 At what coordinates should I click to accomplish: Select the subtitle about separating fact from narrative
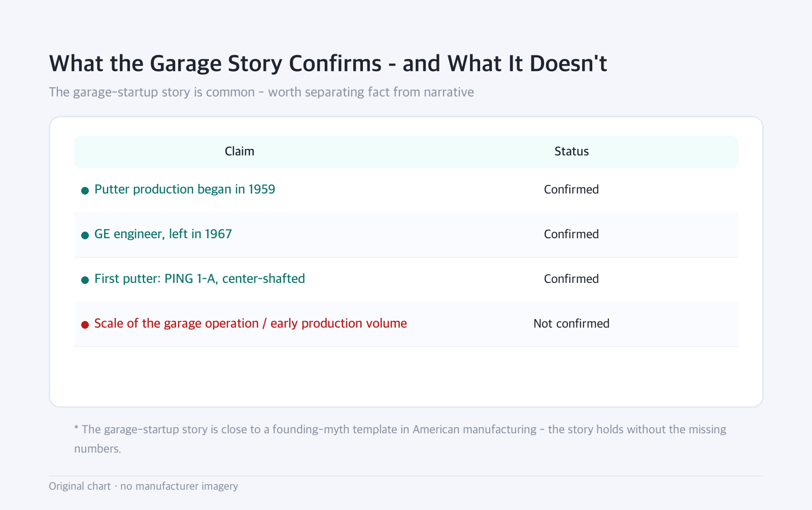point(261,92)
